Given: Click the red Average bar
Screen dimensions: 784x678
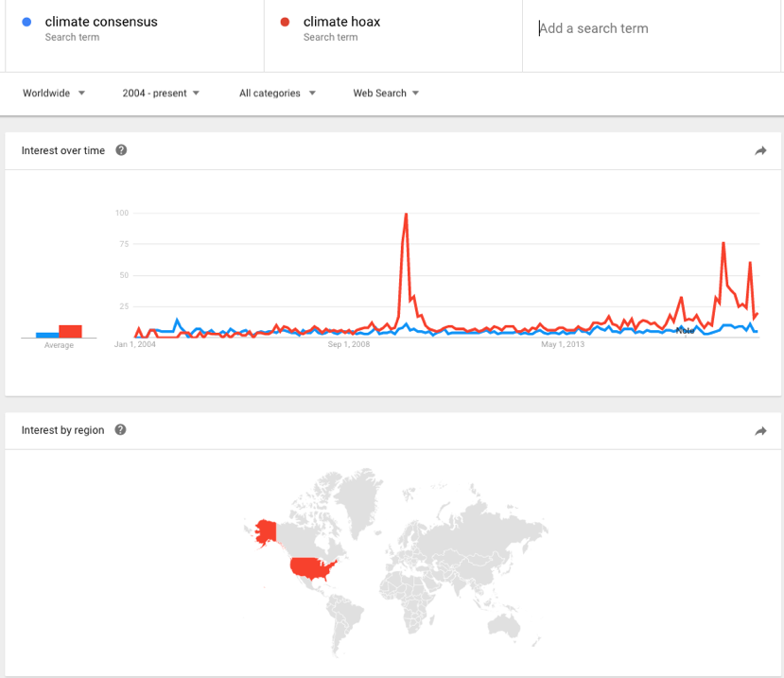Looking at the screenshot, I should tap(71, 331).
